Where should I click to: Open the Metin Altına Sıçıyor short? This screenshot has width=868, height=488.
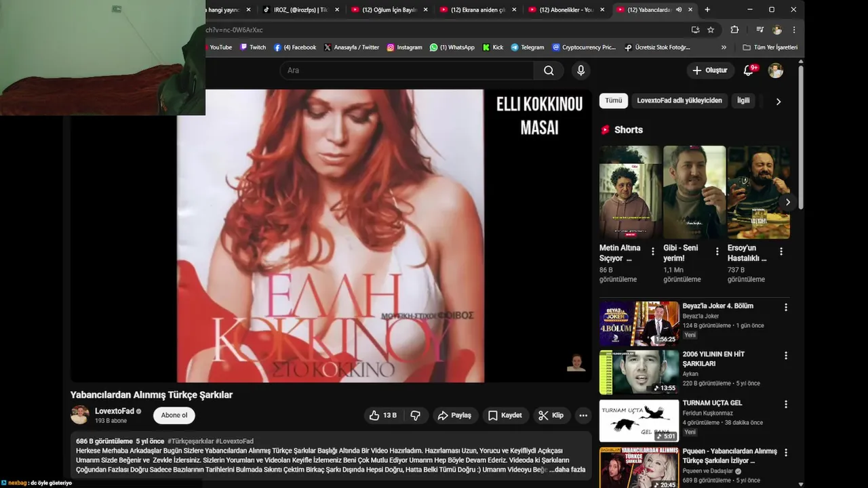[630, 192]
